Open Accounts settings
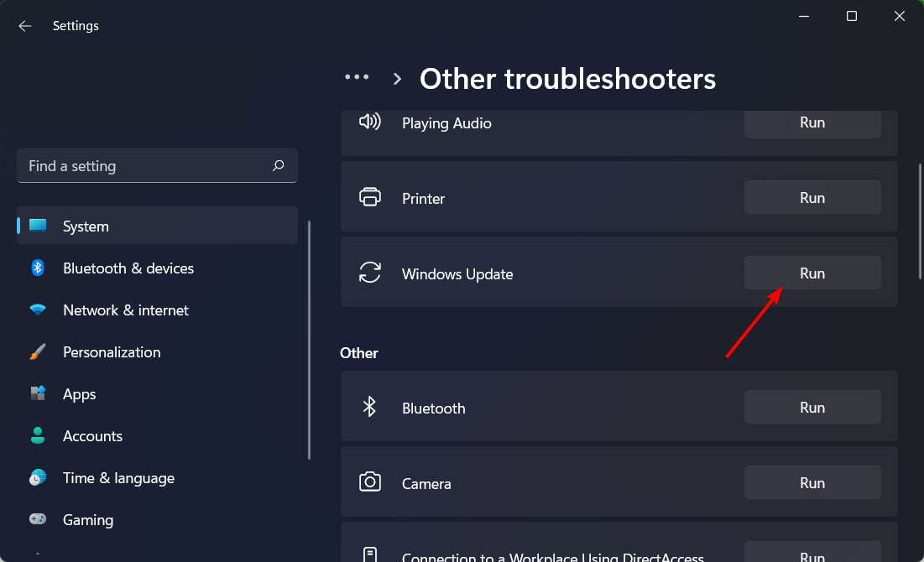Viewport: 924px width, 562px height. pos(157,436)
